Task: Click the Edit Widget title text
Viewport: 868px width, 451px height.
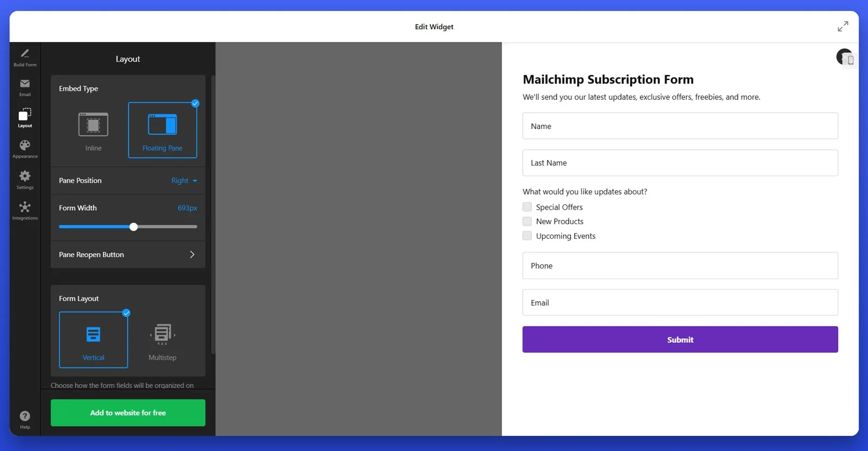Action: tap(434, 27)
